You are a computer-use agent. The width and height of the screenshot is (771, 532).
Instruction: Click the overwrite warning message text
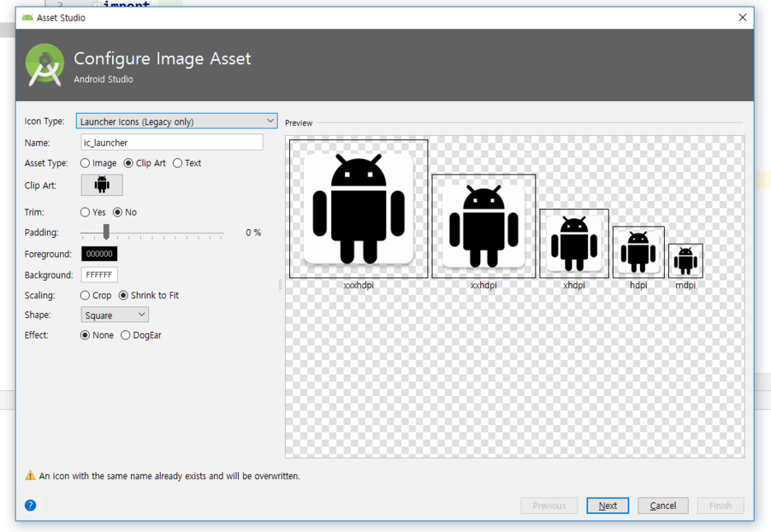click(x=170, y=476)
